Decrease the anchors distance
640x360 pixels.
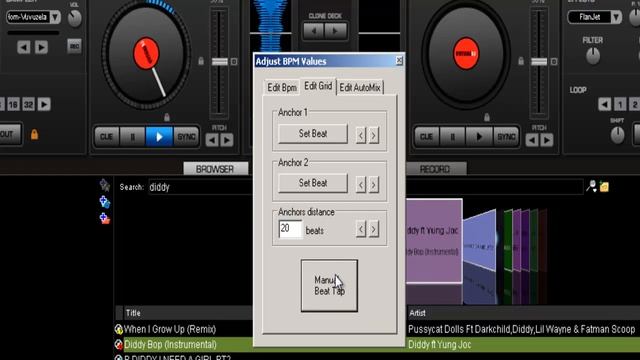(361, 229)
